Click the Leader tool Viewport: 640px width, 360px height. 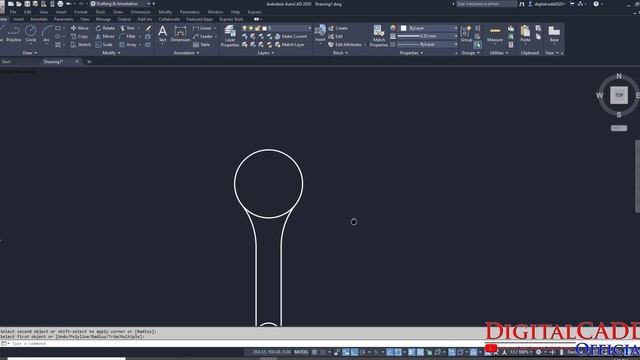(x=203, y=36)
